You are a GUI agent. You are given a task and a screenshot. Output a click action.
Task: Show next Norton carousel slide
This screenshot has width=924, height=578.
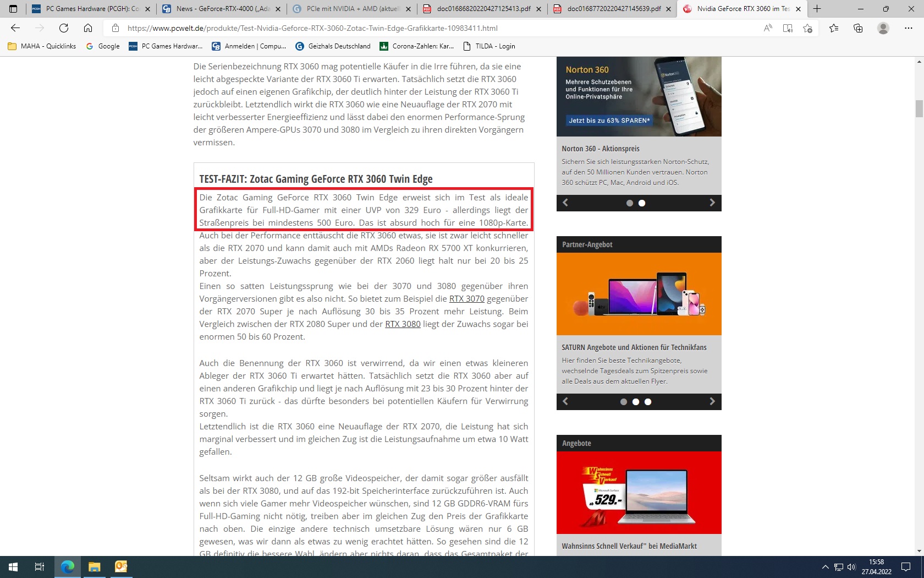(712, 203)
